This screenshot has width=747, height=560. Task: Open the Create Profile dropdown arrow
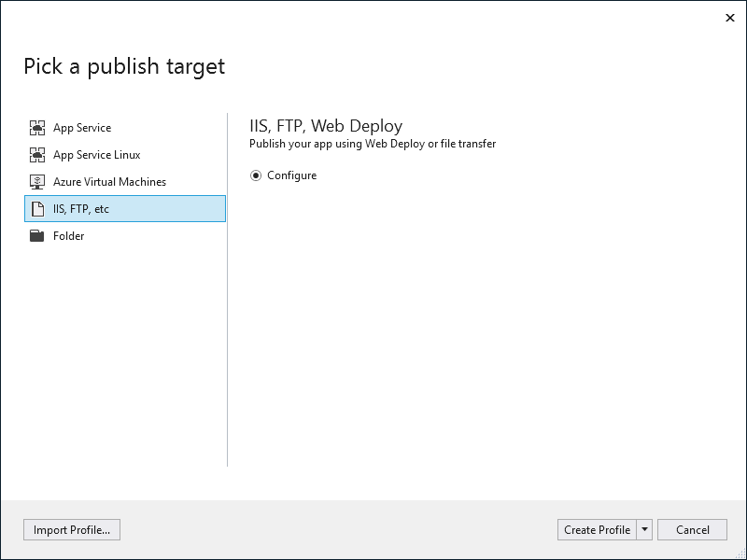pyautogui.click(x=644, y=529)
